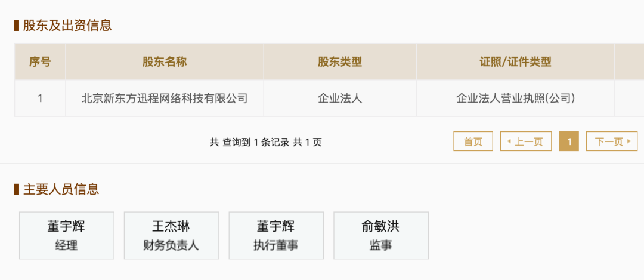Go to the first page via 首页
Viewport: 644px width, 280px height.
point(473,141)
